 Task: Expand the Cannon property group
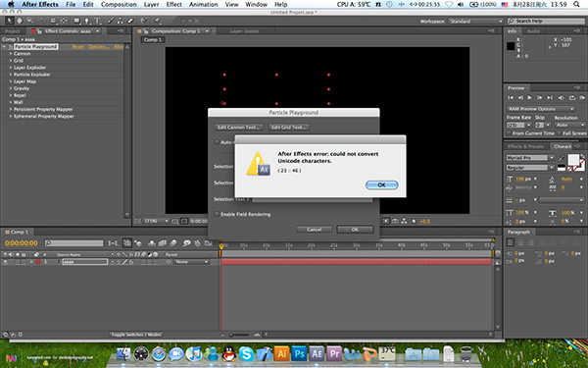pyautogui.click(x=11, y=54)
